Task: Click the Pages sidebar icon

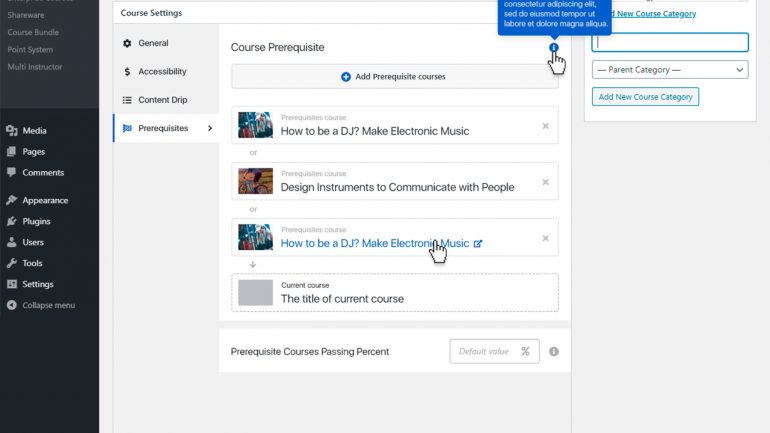Action: [x=12, y=152]
